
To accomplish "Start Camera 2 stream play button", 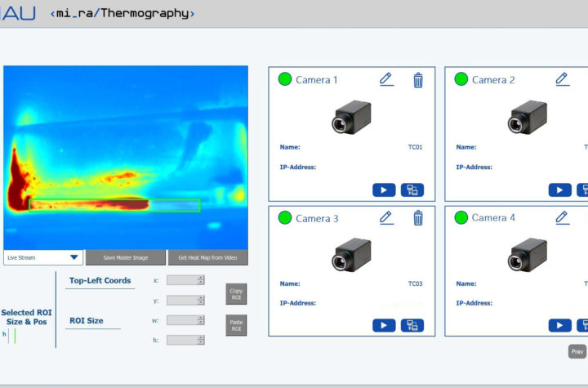I will point(560,190).
